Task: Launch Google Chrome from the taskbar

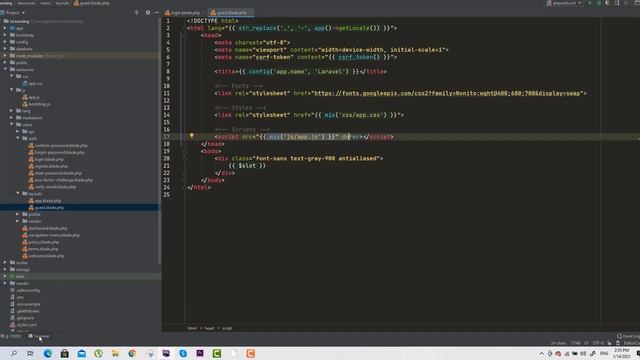Action: (x=132, y=353)
